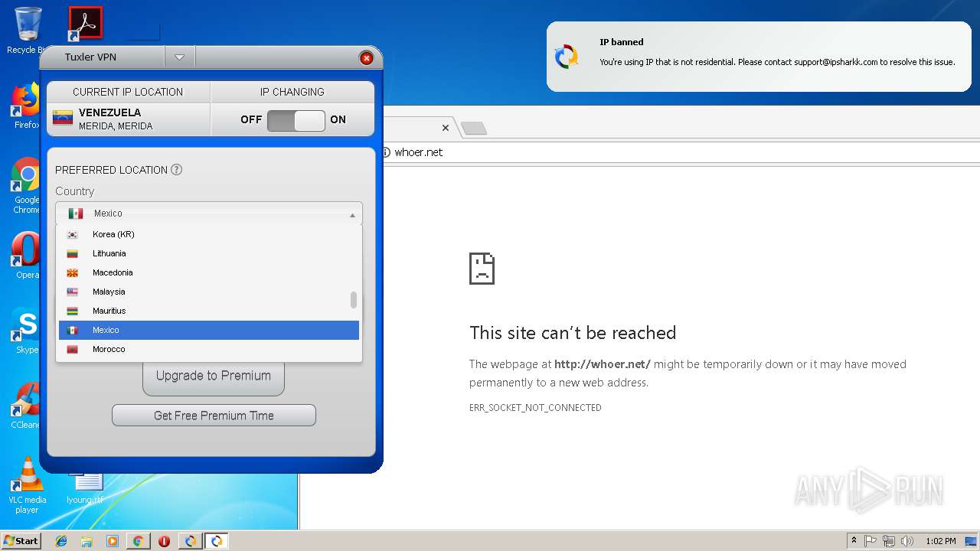Launch Google Chrome desktop shortcut
This screenshot has height=551, width=980.
point(26,185)
